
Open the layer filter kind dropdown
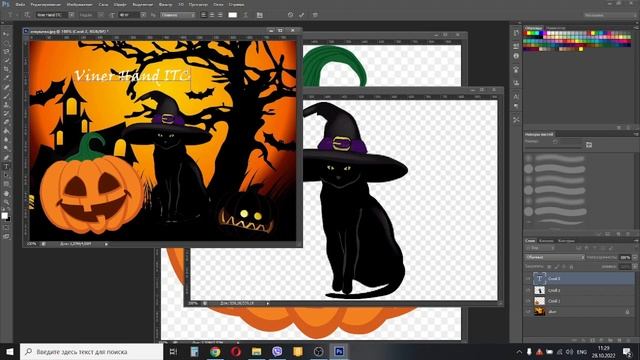[540, 248]
